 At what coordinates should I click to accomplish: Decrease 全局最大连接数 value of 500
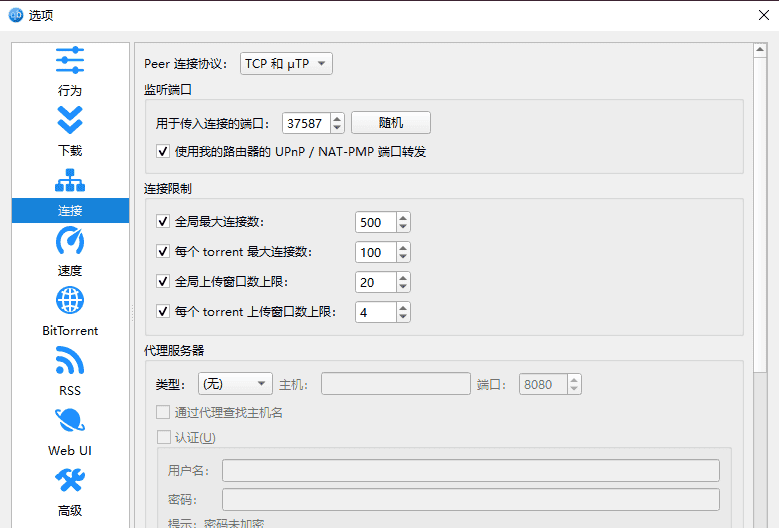tap(403, 227)
